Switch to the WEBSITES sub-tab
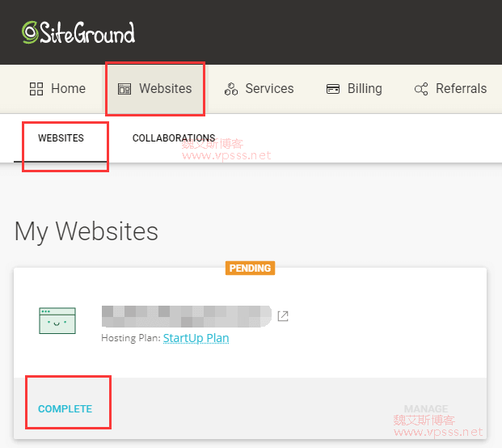Screen dimensions: 502x448 coord(61,138)
